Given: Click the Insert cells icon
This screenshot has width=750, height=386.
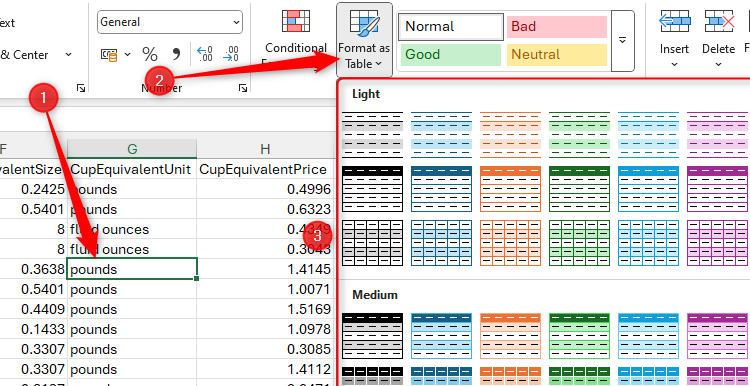Looking at the screenshot, I should click(x=674, y=22).
